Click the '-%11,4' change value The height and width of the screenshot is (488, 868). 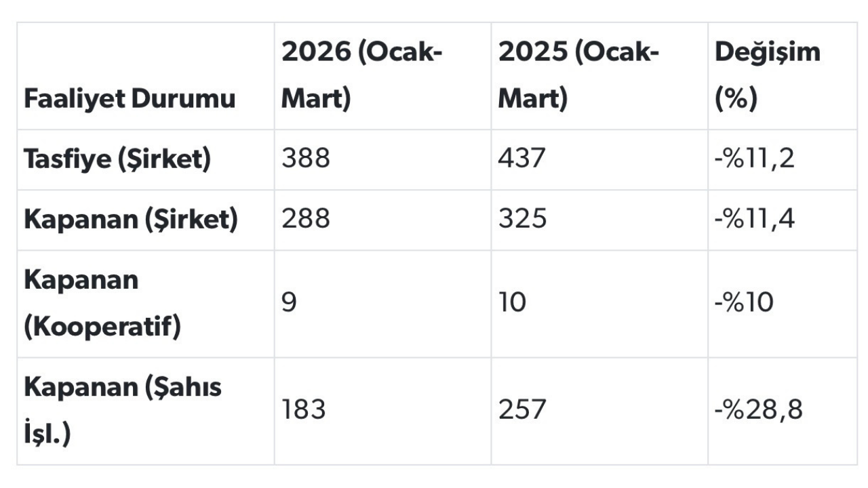pyautogui.click(x=754, y=220)
